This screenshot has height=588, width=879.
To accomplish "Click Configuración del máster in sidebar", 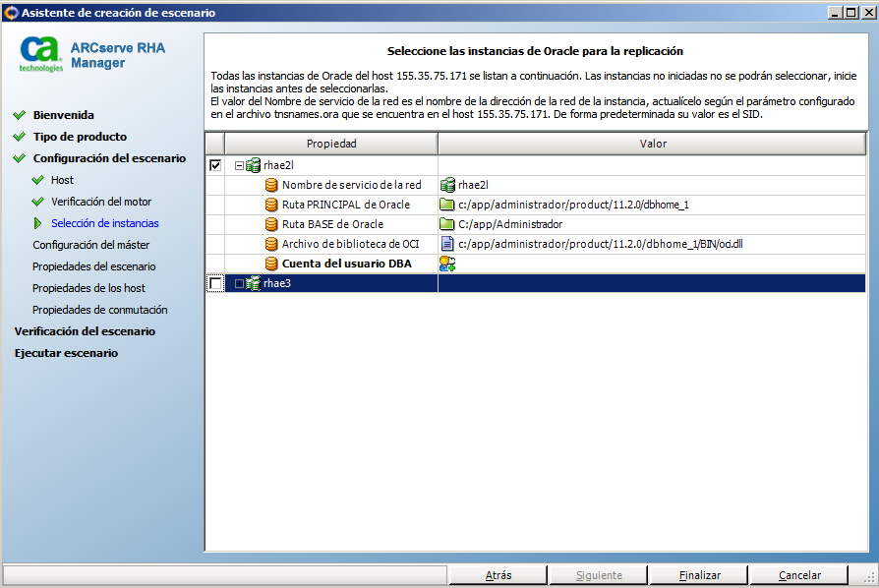I will [90, 245].
